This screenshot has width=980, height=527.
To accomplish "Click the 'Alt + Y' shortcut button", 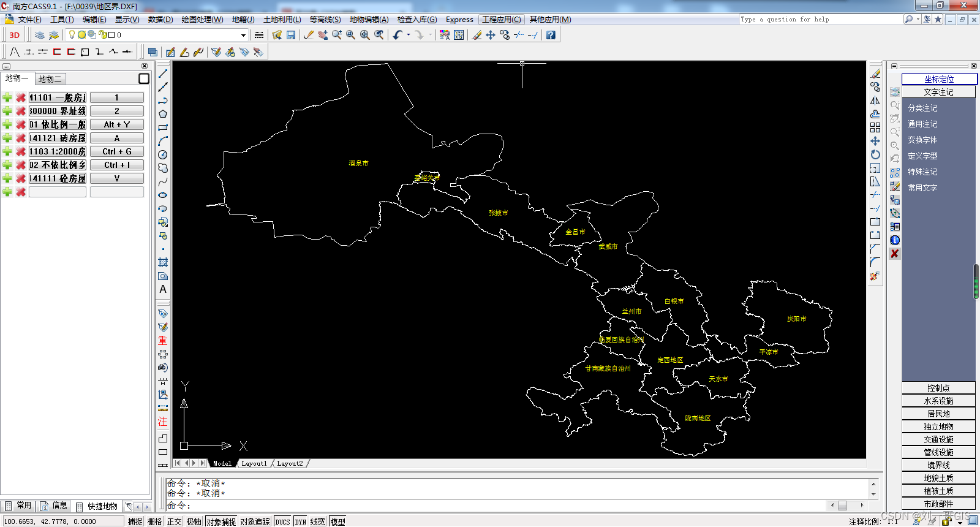I will (117, 124).
